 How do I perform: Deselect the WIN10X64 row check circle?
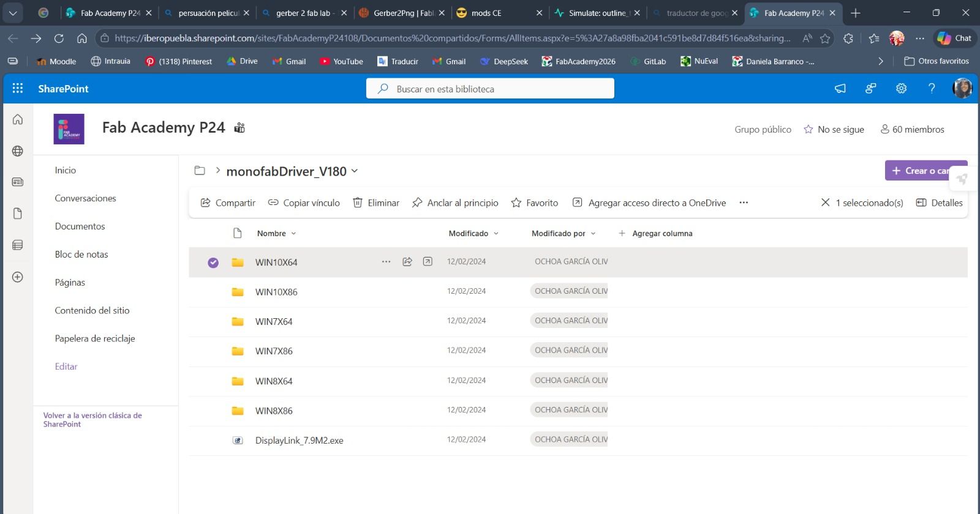pos(213,263)
